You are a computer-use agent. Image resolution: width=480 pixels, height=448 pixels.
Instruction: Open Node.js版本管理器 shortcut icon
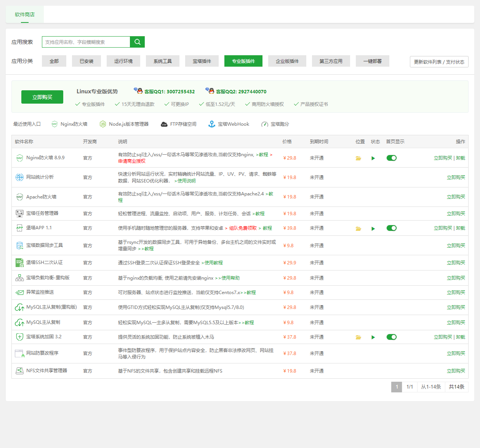point(103,124)
